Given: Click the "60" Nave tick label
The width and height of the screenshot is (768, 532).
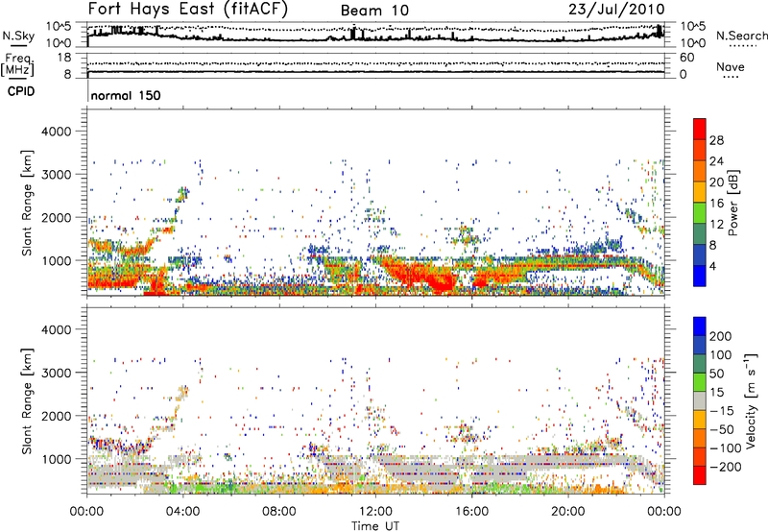Looking at the screenshot, I should tap(686, 58).
